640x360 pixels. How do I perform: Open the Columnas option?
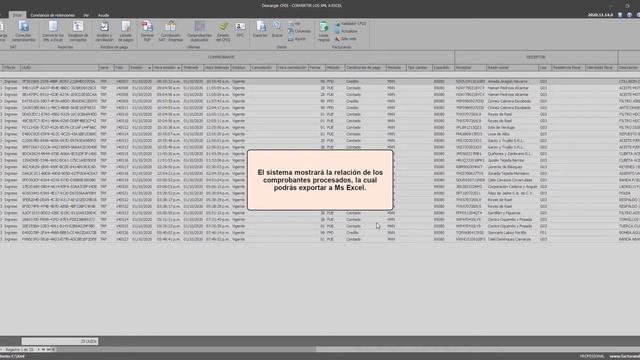point(300,31)
